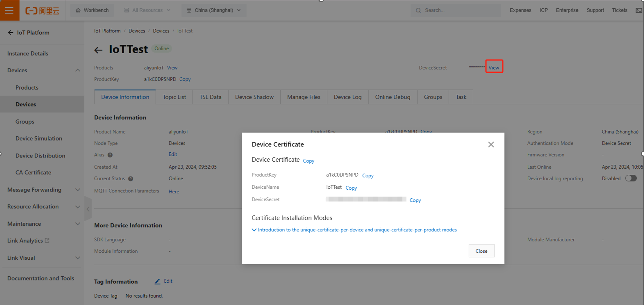Click Close button in Device Certificate dialog
Screen dimensions: 644x305
[x=481, y=251]
